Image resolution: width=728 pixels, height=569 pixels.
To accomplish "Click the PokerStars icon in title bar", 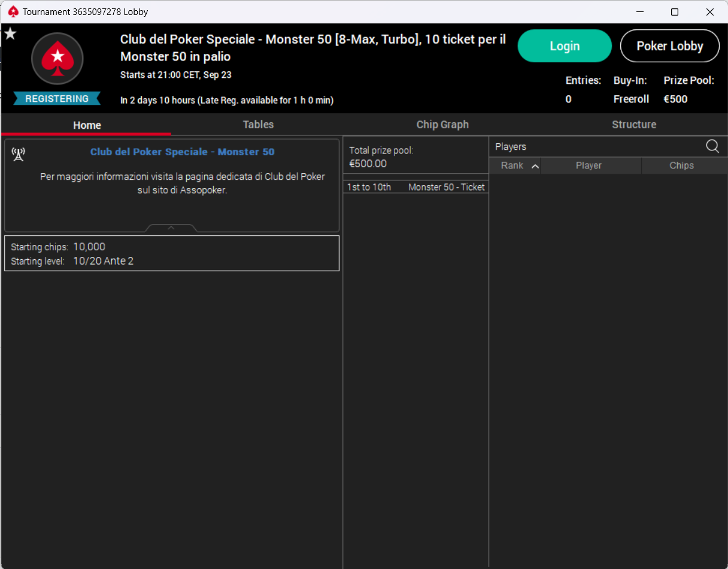I will pos(13,12).
